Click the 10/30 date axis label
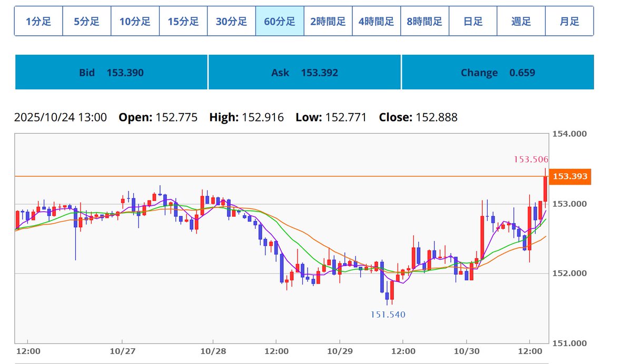 (466, 350)
